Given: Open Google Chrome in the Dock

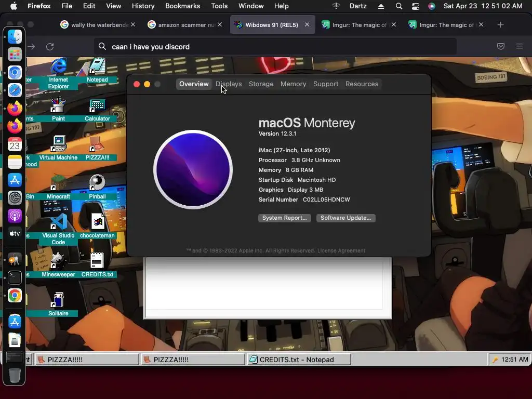Looking at the screenshot, I should point(15,296).
